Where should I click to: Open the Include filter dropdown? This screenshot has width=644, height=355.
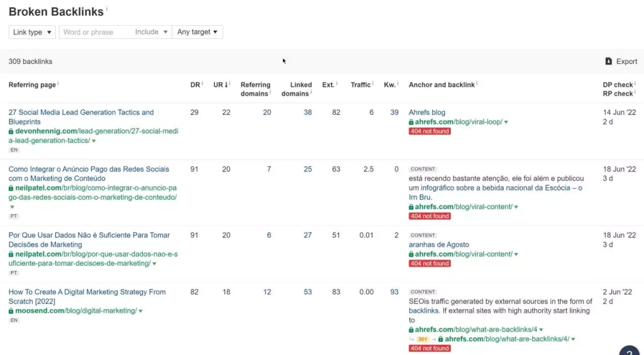pos(151,32)
